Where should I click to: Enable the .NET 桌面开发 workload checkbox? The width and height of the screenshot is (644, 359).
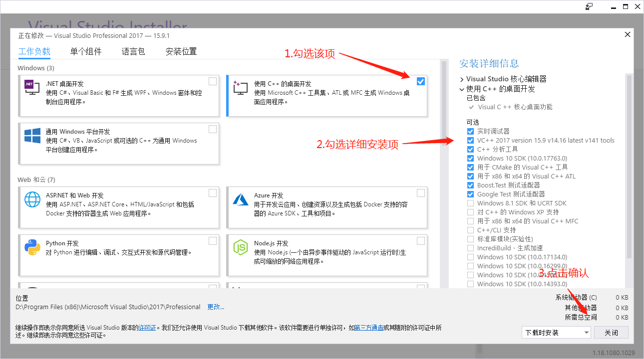click(213, 81)
